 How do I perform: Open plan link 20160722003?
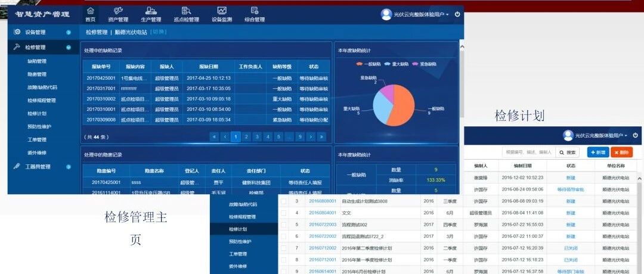tap(323, 225)
